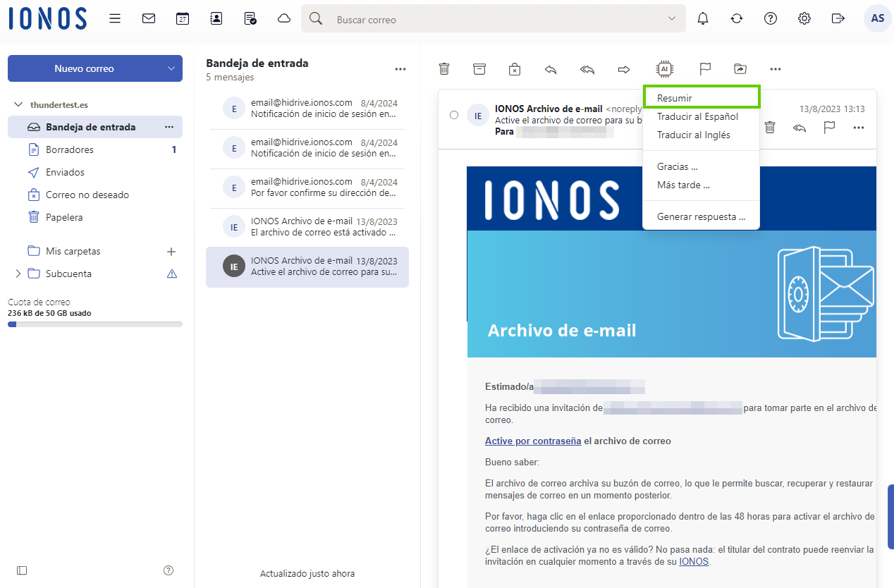
Task: Click the sign-out icon in header
Action: point(838,19)
